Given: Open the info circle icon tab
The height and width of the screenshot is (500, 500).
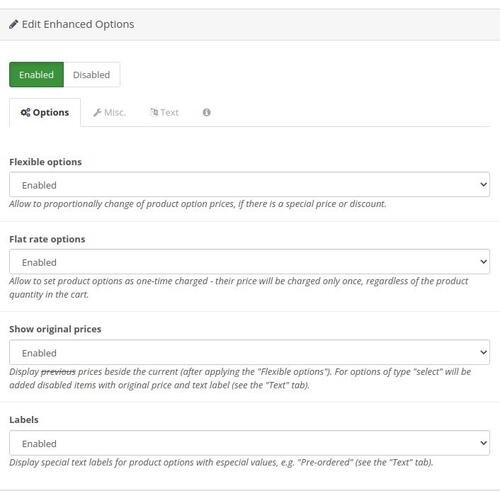Looking at the screenshot, I should [x=207, y=112].
